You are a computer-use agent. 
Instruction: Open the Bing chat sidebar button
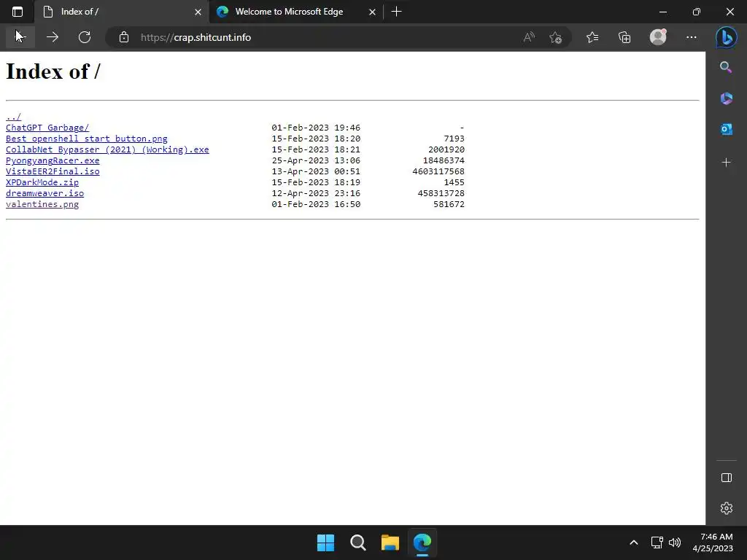click(726, 37)
